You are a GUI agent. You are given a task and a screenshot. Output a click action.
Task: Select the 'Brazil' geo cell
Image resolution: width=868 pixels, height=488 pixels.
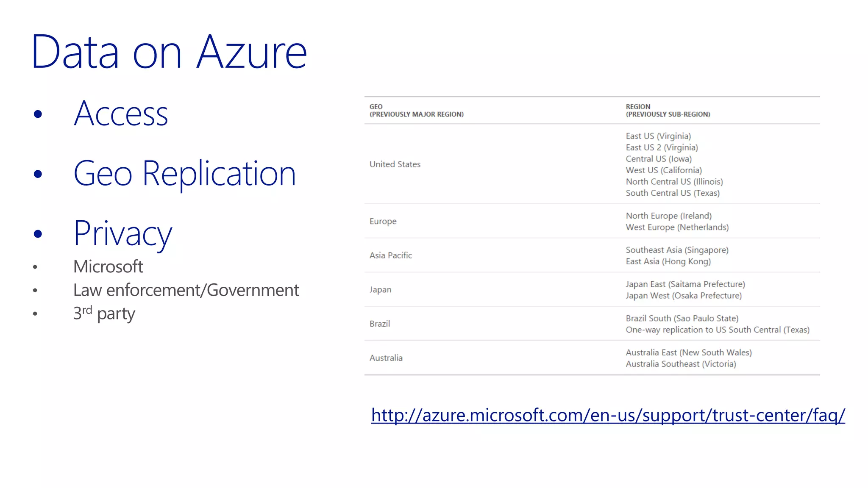click(x=380, y=324)
